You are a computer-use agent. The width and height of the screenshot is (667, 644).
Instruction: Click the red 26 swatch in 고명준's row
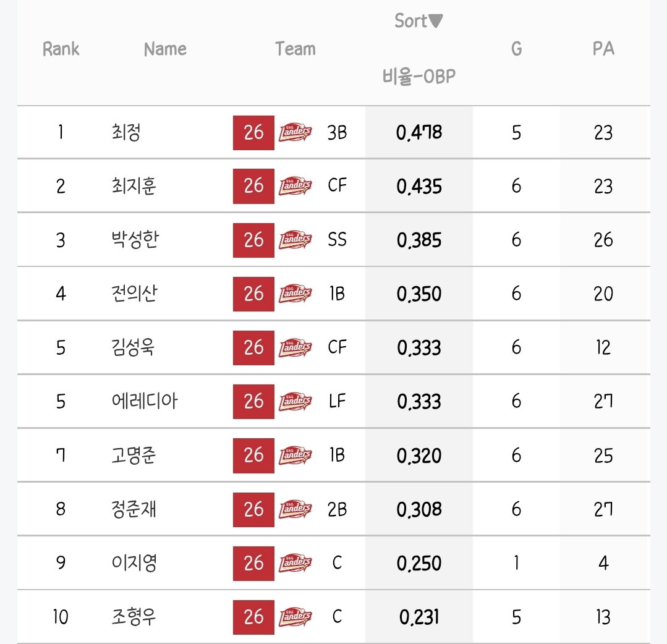coord(253,455)
